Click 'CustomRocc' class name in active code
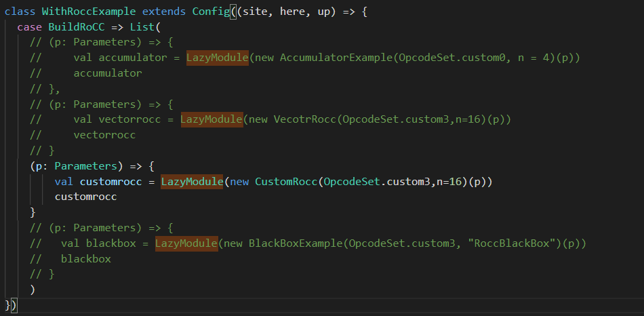The width and height of the screenshot is (644, 316). 286,182
